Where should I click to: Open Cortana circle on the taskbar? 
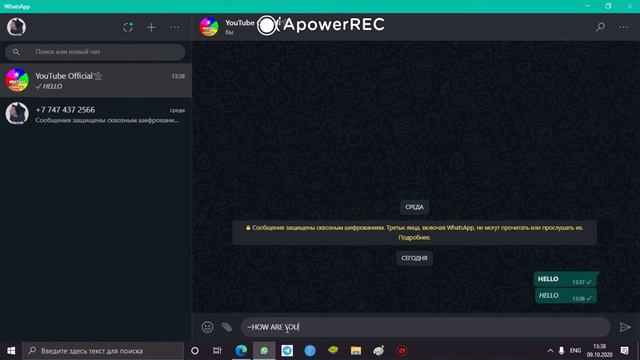195,351
